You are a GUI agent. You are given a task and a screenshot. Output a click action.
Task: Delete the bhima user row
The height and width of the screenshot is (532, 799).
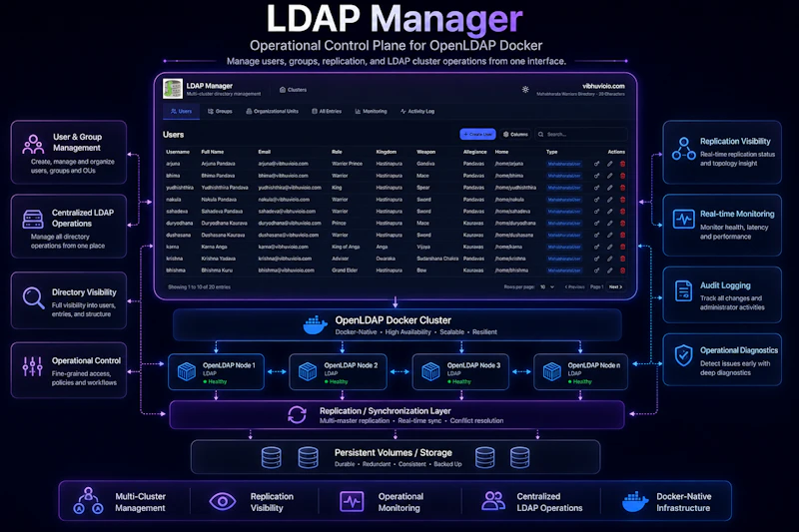pyautogui.click(x=622, y=176)
